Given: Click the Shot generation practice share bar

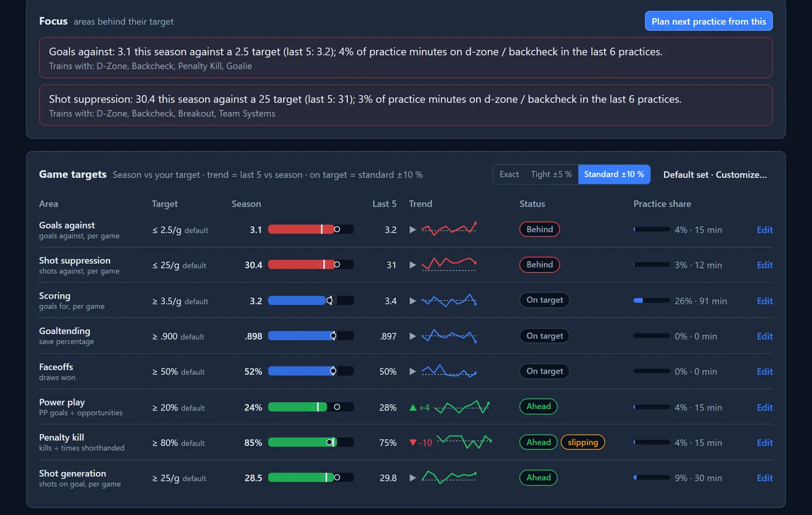Looking at the screenshot, I should [652, 478].
